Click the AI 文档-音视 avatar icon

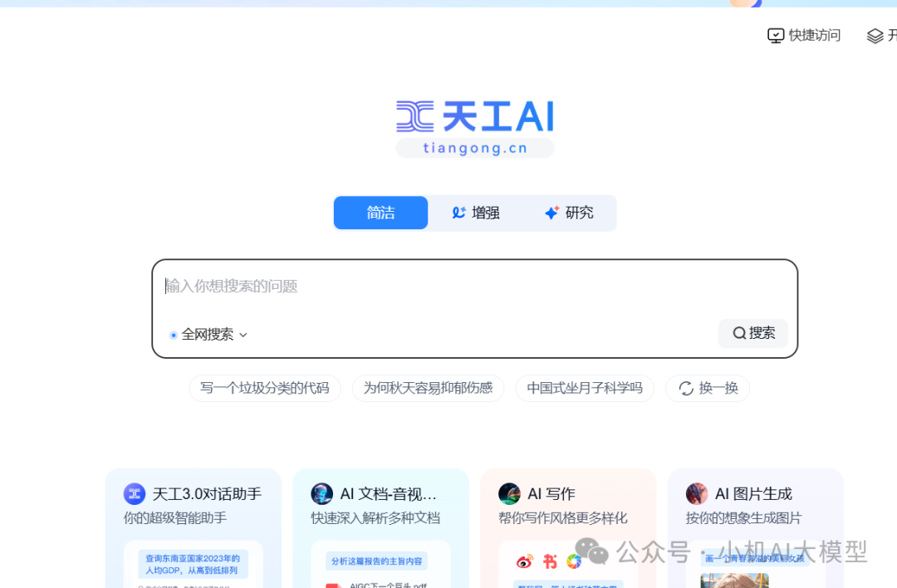[x=322, y=493]
